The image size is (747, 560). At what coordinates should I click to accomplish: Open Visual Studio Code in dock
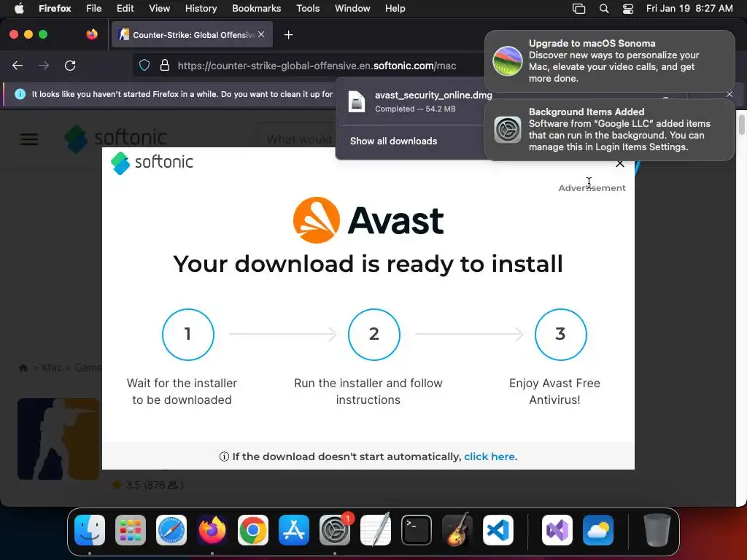(x=498, y=530)
